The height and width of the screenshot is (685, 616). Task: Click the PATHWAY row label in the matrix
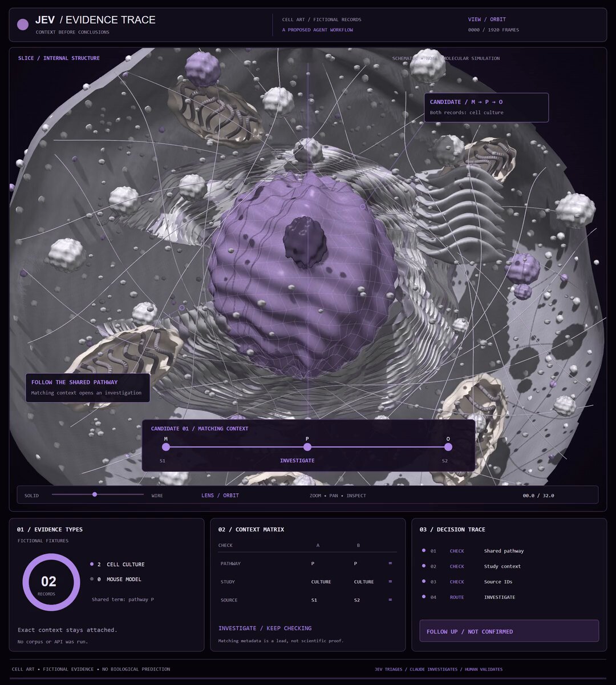click(x=230, y=563)
